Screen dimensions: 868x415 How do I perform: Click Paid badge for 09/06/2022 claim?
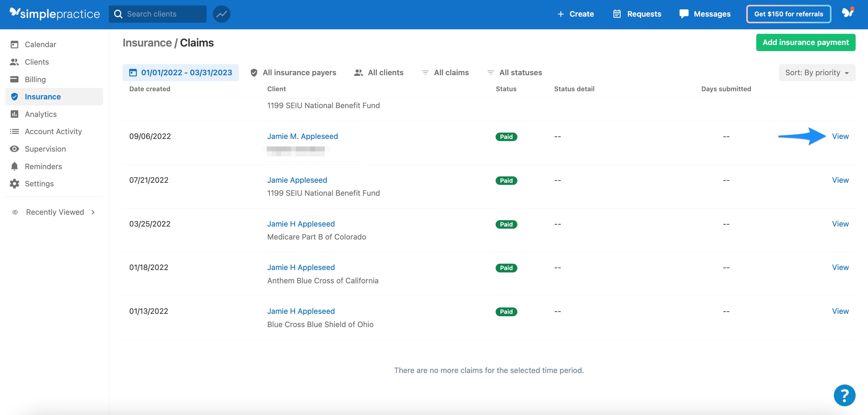point(506,137)
